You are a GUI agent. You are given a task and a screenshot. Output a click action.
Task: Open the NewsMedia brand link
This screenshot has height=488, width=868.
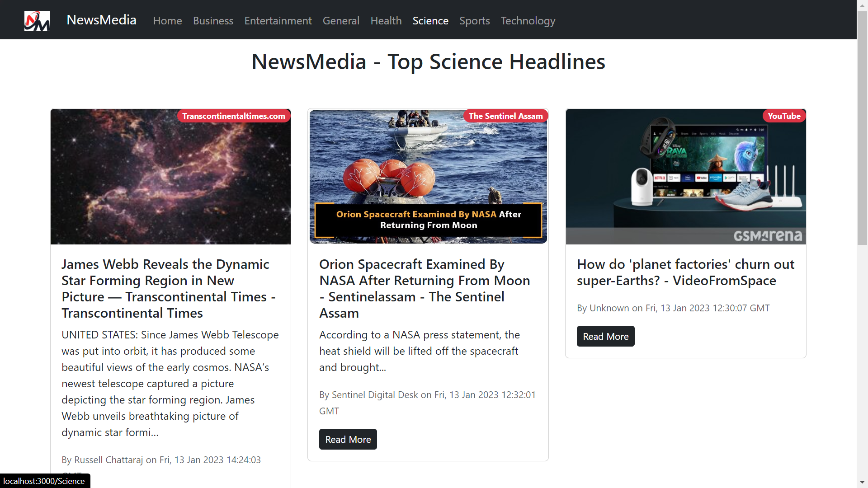tap(101, 20)
